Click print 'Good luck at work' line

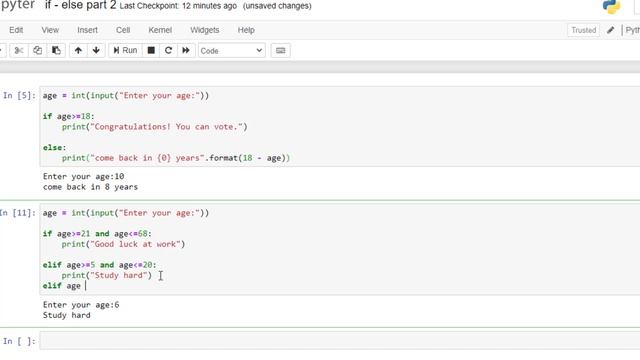(x=123, y=244)
